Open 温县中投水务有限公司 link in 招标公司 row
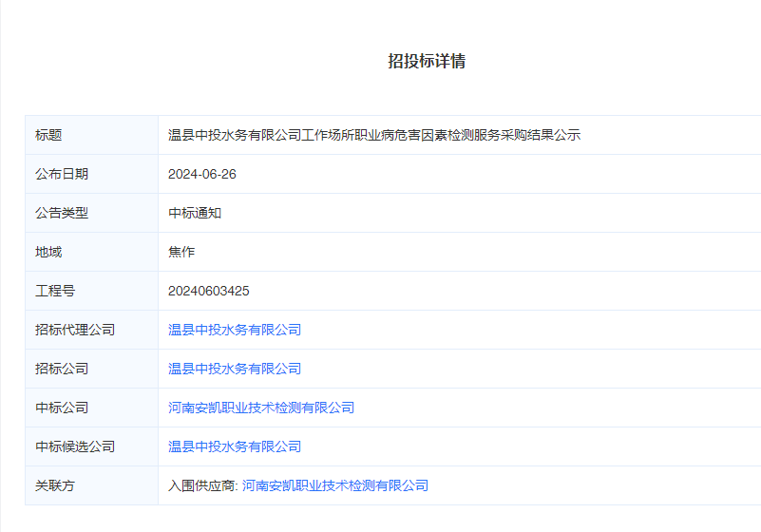Viewport: 761px width, 532px height. click(x=235, y=369)
